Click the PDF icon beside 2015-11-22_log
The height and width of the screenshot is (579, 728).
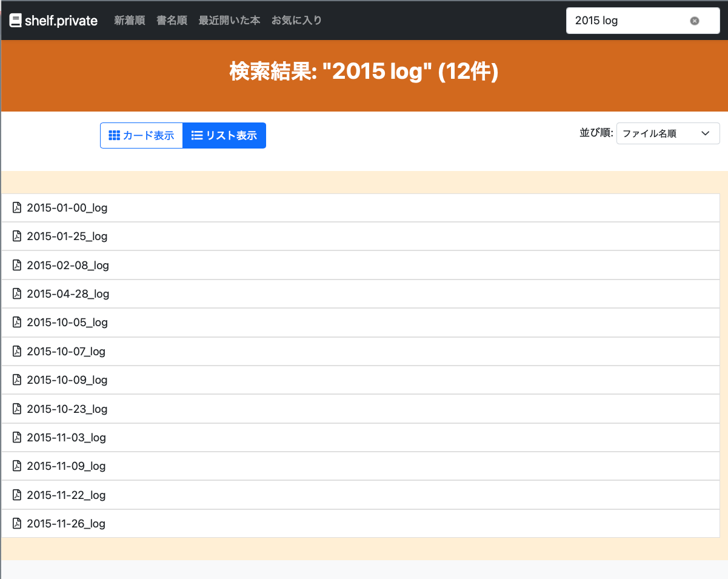click(x=17, y=495)
